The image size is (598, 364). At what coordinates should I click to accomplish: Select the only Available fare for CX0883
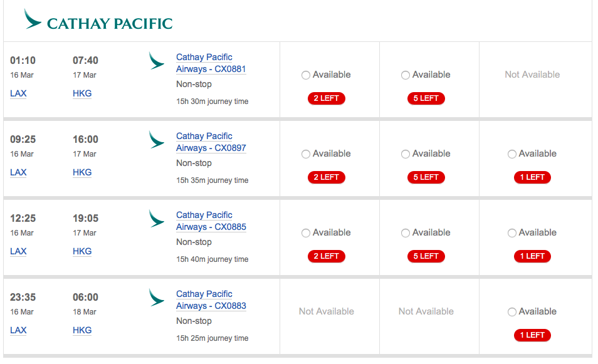coord(512,311)
